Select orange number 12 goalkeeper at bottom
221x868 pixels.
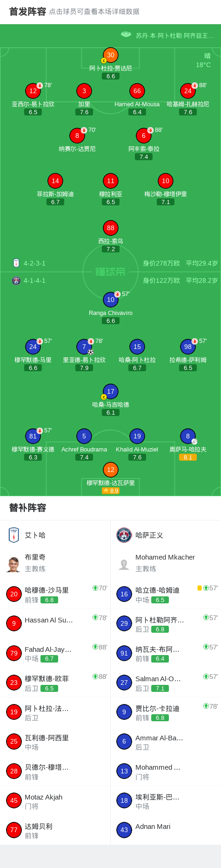[110, 470]
